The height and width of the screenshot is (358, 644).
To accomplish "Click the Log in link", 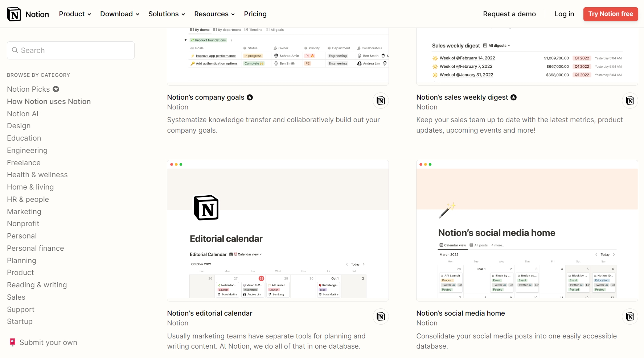I will pos(564,14).
